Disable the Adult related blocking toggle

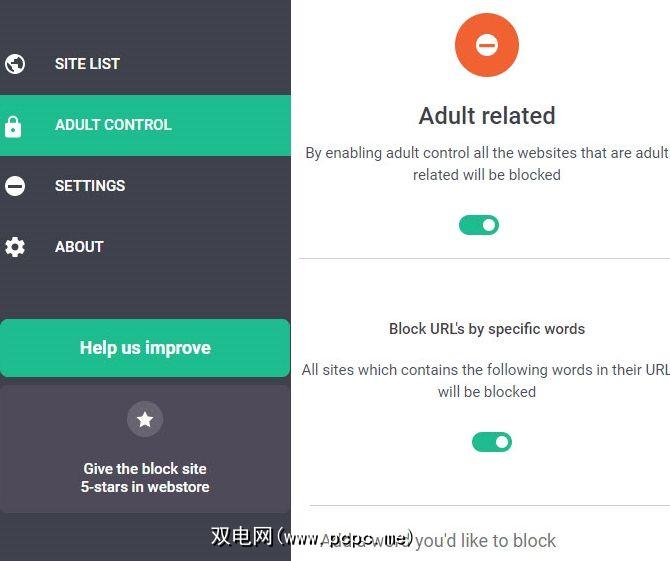479,225
